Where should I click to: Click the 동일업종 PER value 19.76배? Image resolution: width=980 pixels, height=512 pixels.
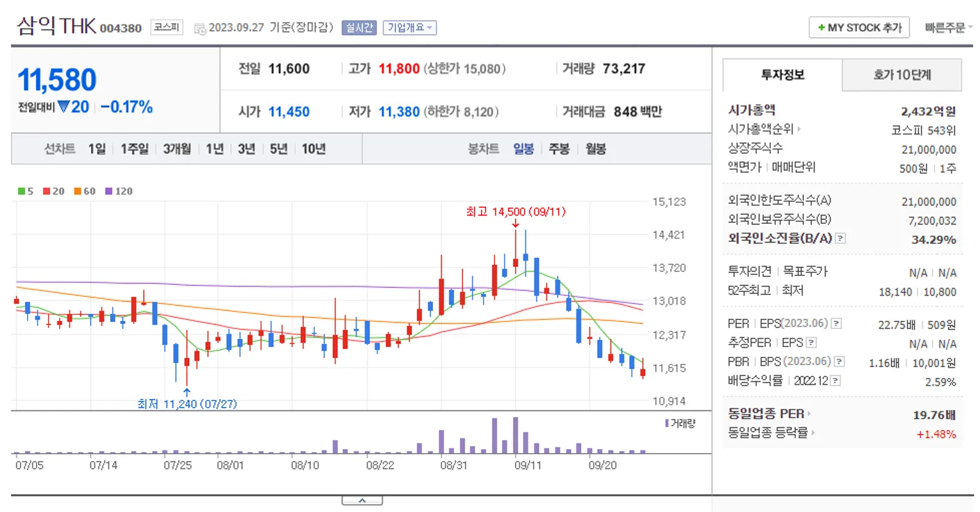point(934,415)
